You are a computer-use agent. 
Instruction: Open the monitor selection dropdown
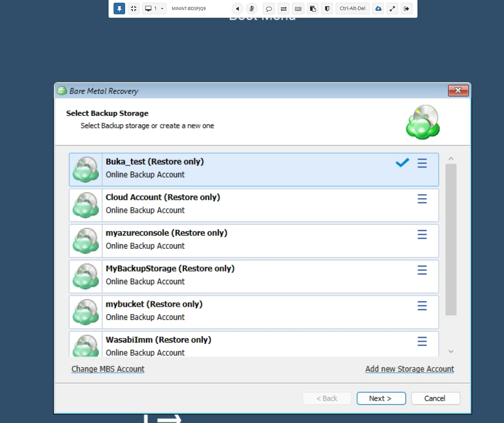[x=154, y=9]
